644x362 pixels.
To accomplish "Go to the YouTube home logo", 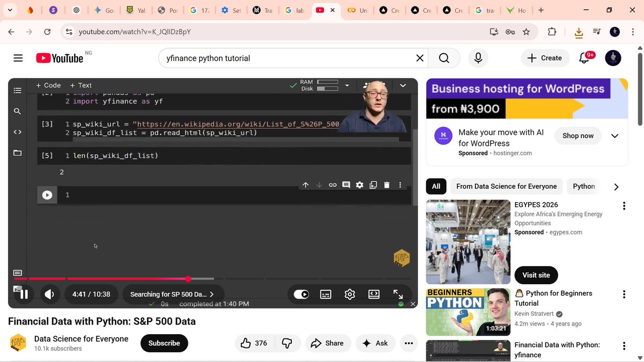I will [60, 58].
